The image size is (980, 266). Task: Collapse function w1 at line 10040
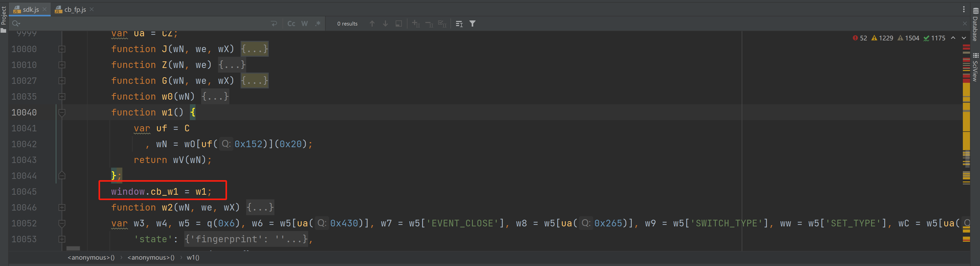(x=62, y=112)
